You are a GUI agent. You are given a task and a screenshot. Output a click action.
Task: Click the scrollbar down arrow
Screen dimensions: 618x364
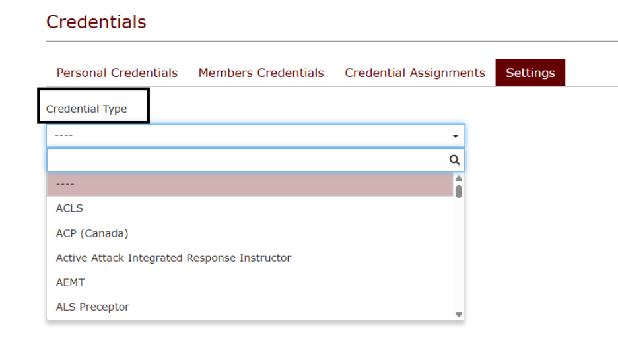point(459,315)
